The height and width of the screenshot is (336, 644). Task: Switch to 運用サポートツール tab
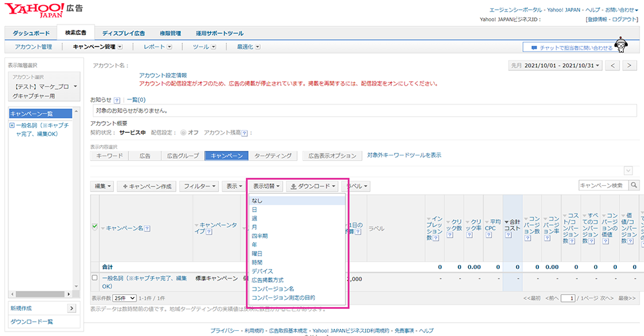point(220,33)
